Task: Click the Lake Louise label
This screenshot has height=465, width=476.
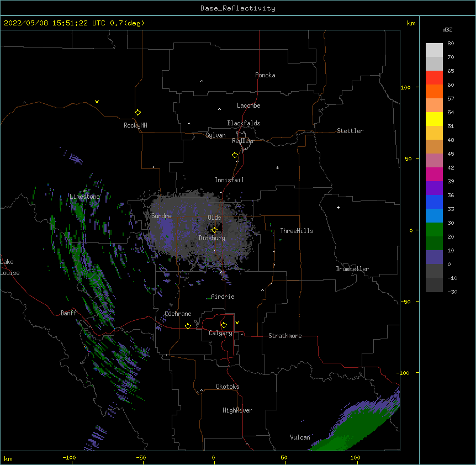Action: tap(10, 267)
